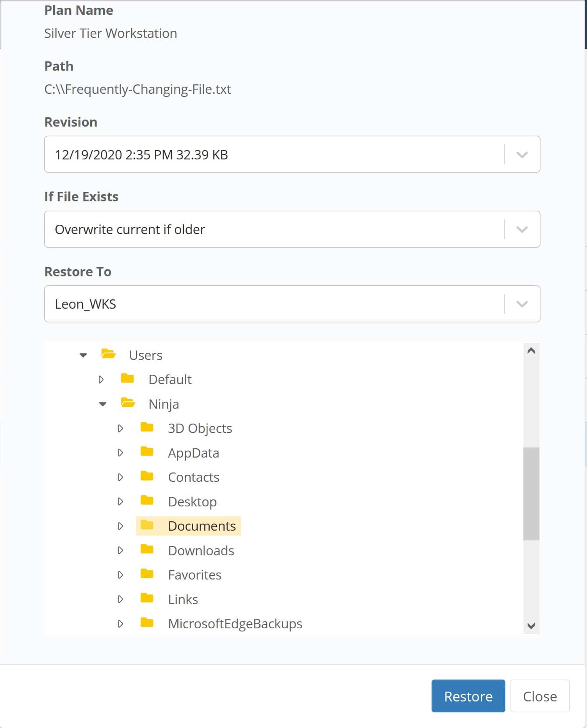Click the open Users folder icon
Image resolution: width=587 pixels, height=728 pixels.
click(108, 354)
